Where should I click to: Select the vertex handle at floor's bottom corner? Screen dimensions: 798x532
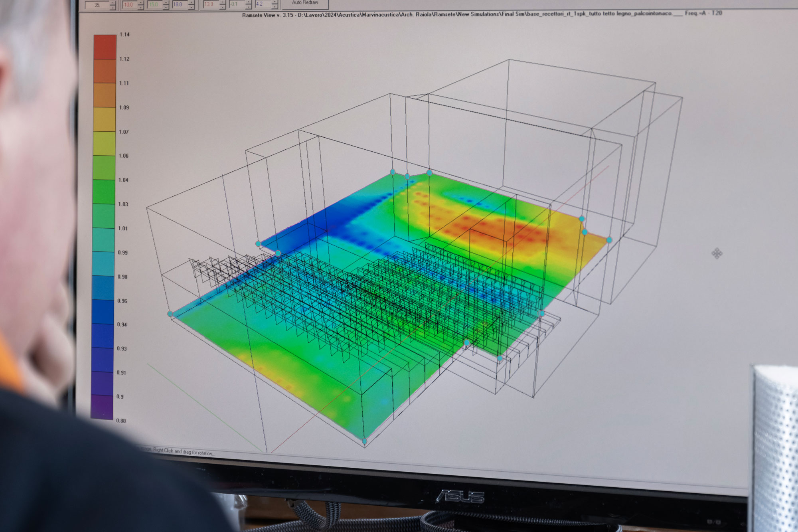click(x=364, y=441)
